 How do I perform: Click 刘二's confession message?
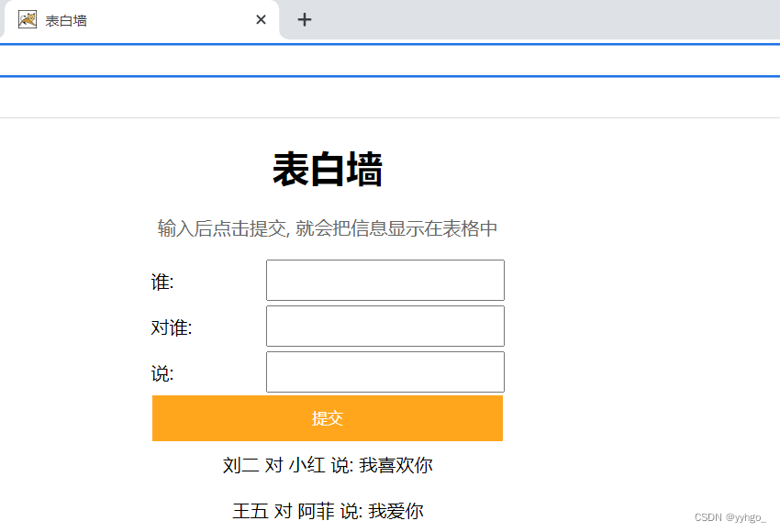[328, 465]
